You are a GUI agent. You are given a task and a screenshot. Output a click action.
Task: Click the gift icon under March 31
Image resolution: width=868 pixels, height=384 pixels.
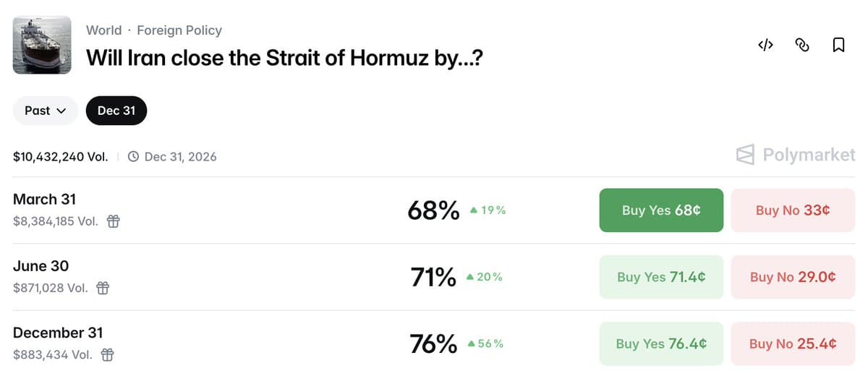(113, 221)
